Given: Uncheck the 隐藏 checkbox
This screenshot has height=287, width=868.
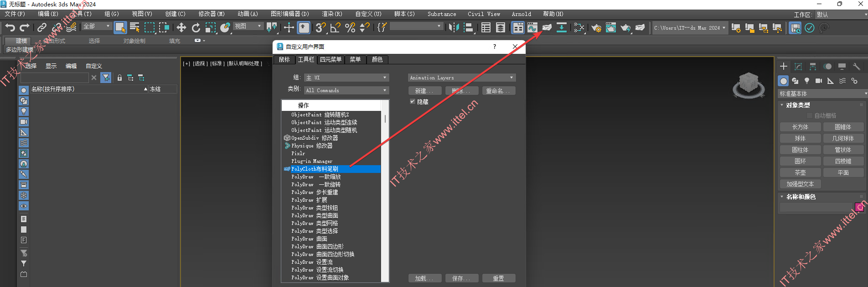Looking at the screenshot, I should (x=413, y=102).
